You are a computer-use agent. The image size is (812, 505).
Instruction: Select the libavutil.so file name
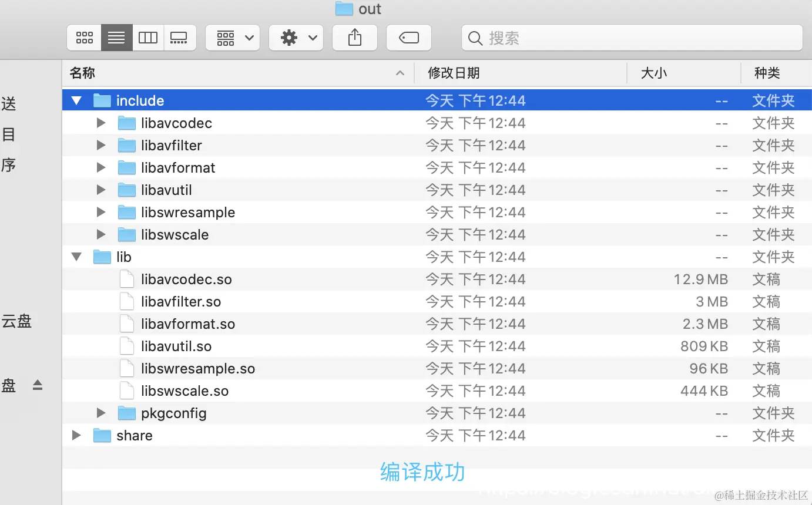click(176, 346)
